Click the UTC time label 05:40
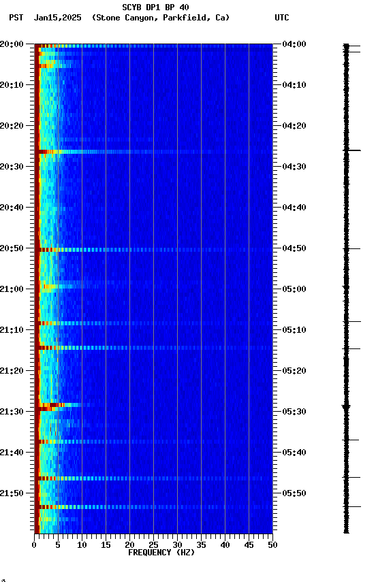 click(294, 453)
